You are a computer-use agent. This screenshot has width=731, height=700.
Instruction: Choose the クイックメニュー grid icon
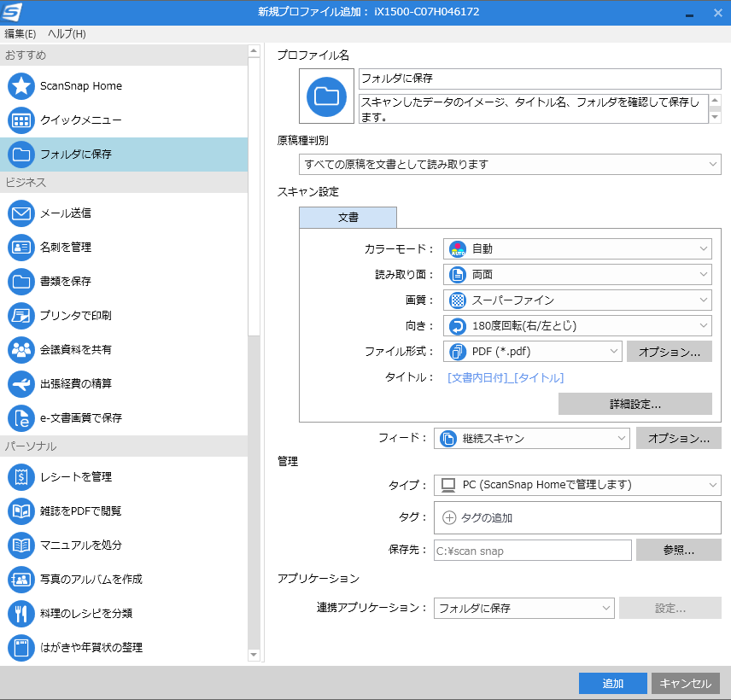[21, 120]
